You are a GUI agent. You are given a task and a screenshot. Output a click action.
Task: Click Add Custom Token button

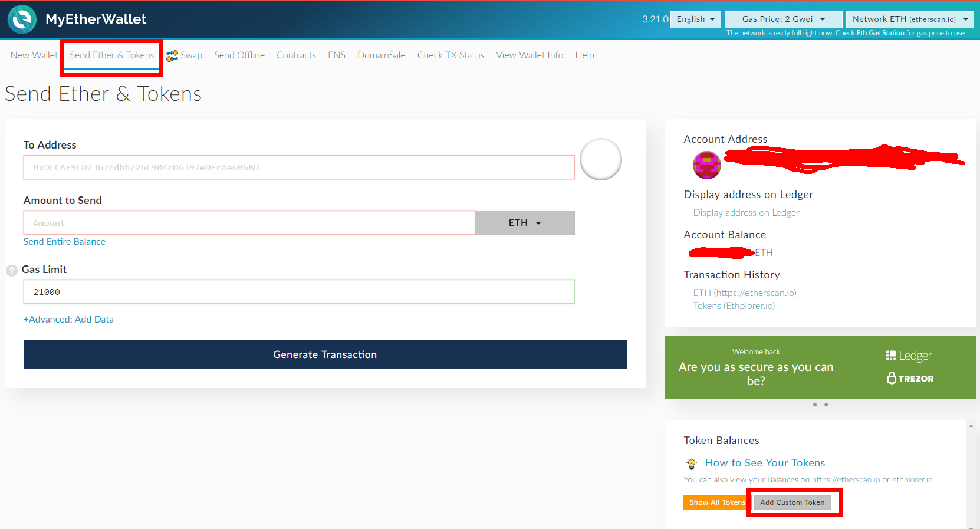point(792,502)
